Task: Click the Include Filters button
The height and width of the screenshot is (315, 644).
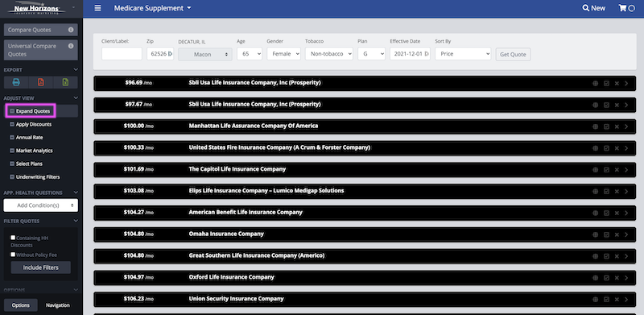Action: click(x=41, y=267)
